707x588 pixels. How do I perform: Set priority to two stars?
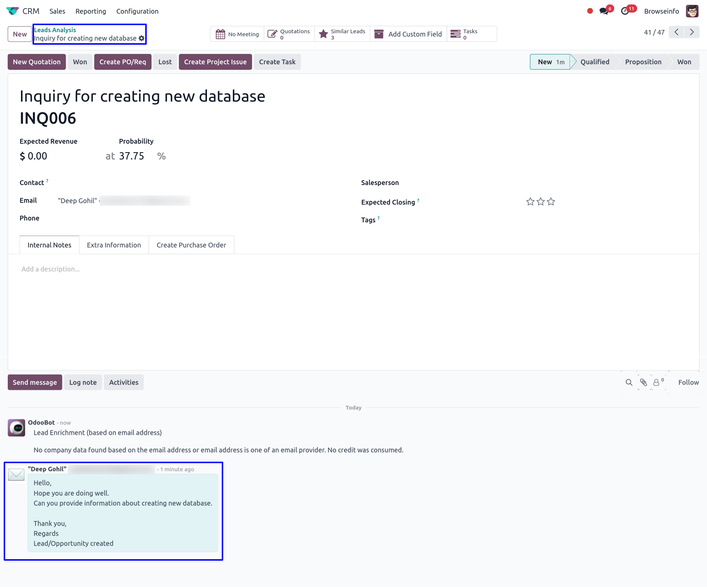click(x=541, y=202)
